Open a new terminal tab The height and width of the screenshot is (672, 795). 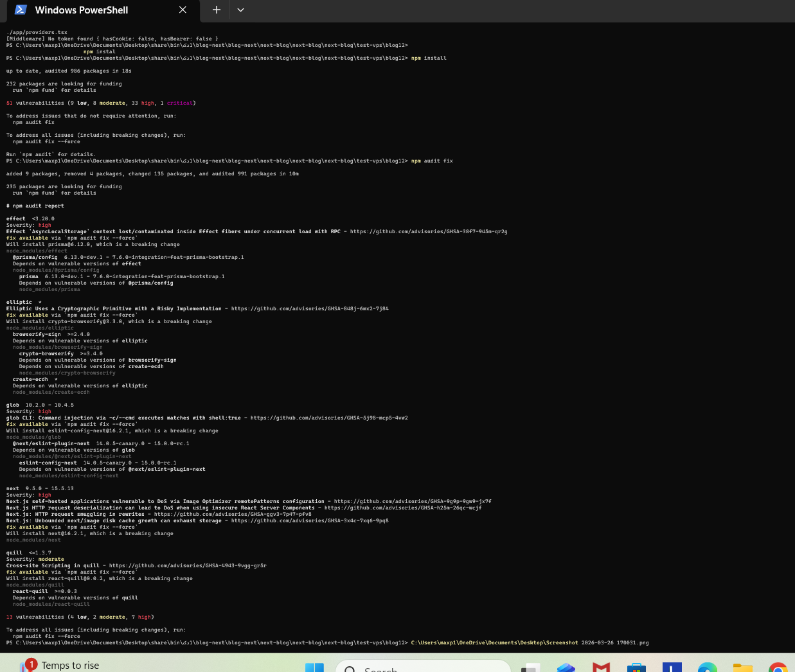point(217,10)
